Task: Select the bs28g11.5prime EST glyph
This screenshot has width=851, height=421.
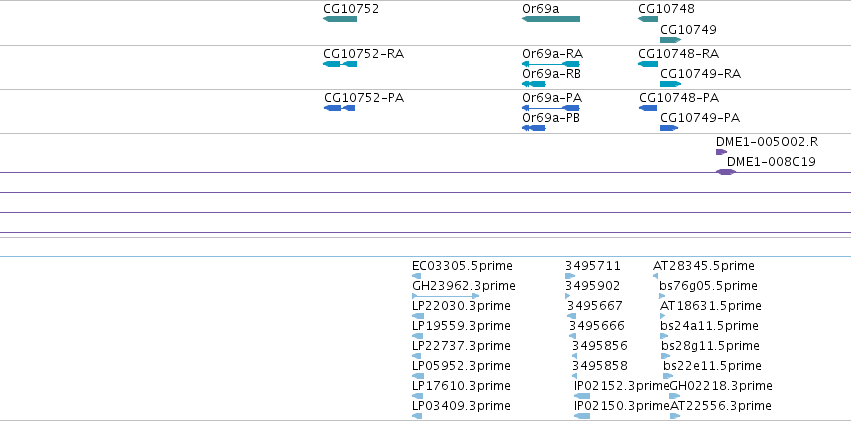Action: tap(666, 356)
